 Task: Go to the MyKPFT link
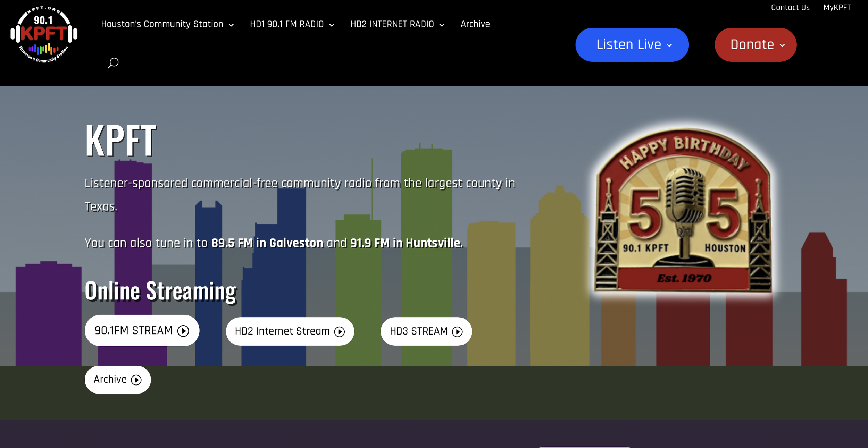click(837, 7)
